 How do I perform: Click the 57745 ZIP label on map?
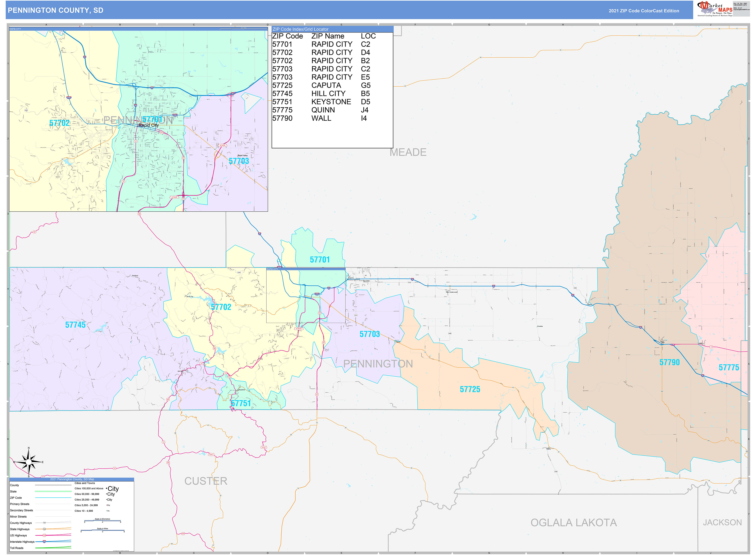(x=75, y=325)
